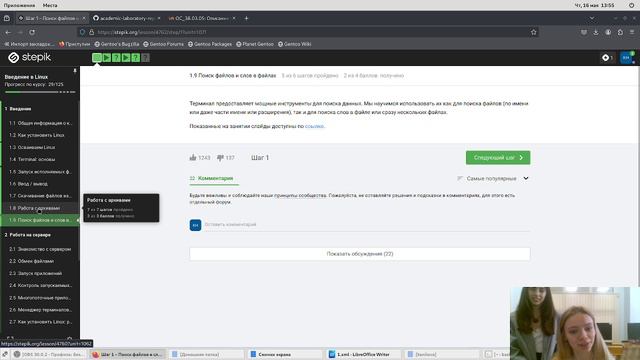Open Gentoo Packages bookmark
The height and width of the screenshot is (360, 640).
[x=210, y=44]
